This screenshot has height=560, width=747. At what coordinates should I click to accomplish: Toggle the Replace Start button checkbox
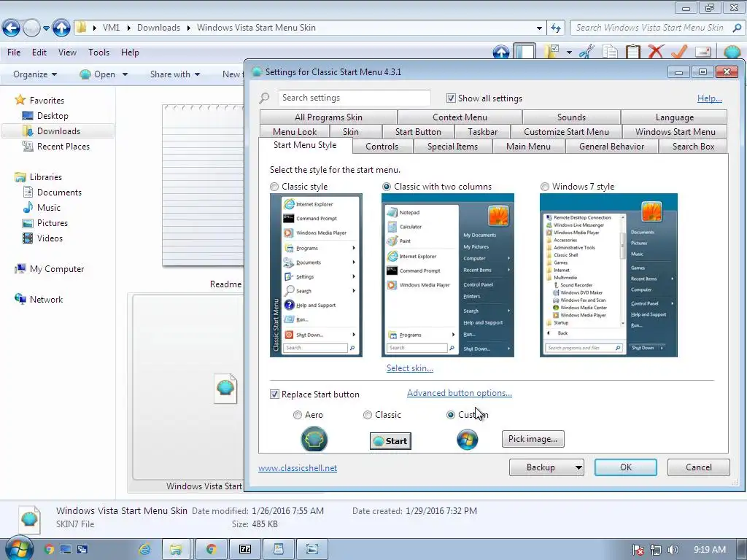[274, 394]
